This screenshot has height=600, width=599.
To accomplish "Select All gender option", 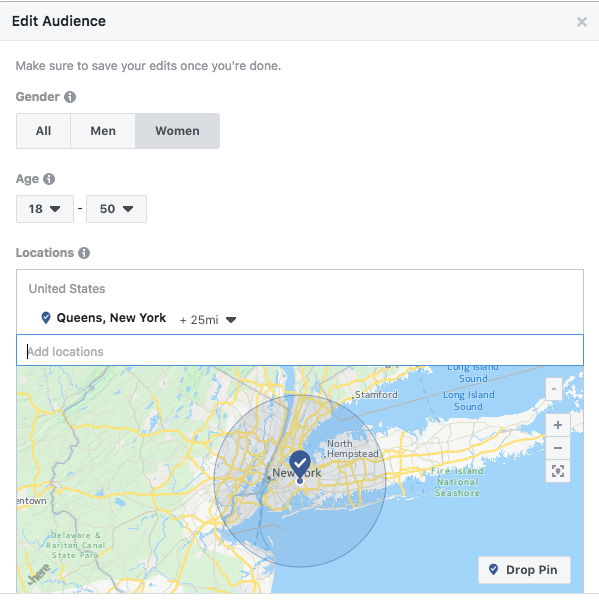I will point(43,131).
